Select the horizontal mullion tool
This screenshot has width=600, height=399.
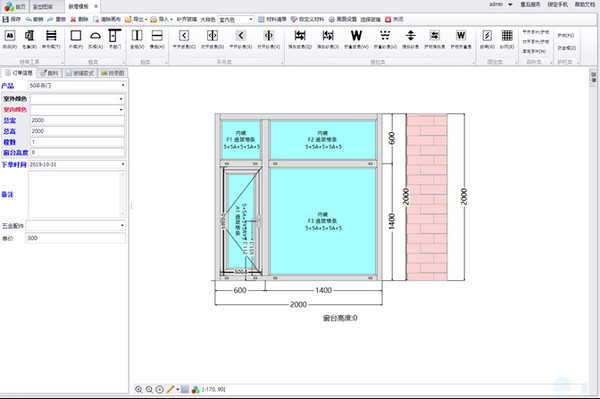point(157,36)
